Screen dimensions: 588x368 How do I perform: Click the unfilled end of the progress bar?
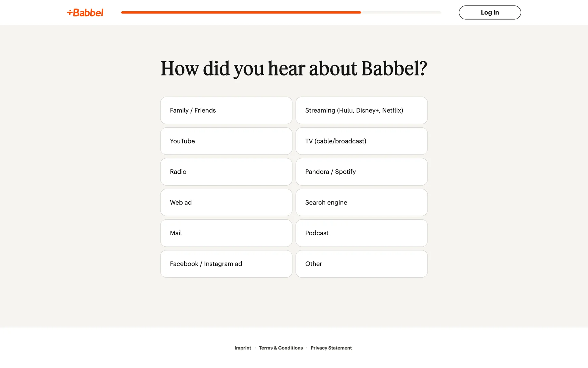pos(401,13)
